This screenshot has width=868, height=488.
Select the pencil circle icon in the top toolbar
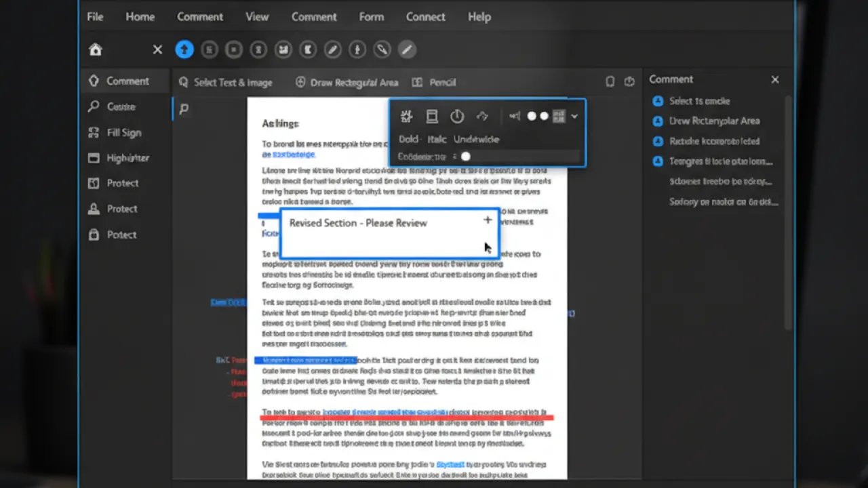(x=332, y=49)
